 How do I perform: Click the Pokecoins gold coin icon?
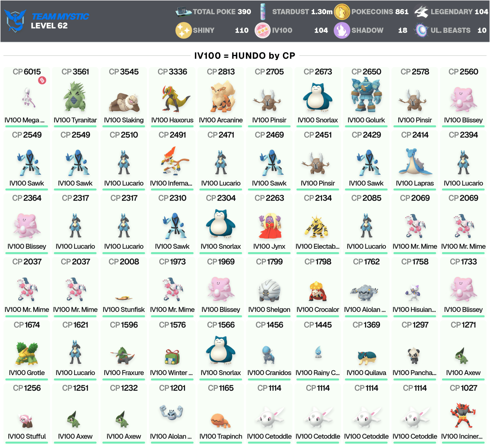(x=342, y=12)
